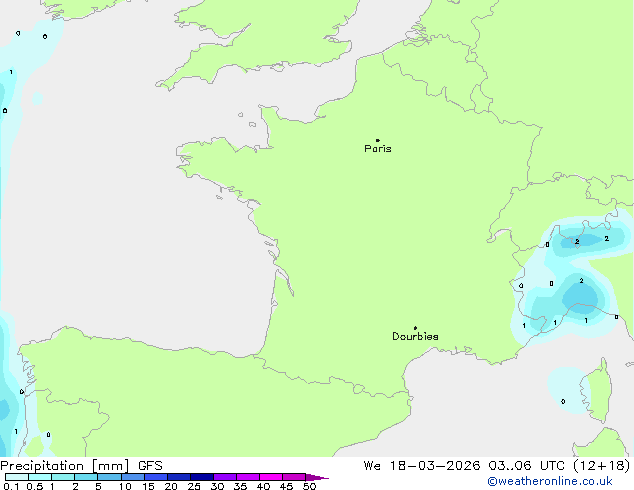Click the 'Precipitation [mm]' title text

click(65, 466)
